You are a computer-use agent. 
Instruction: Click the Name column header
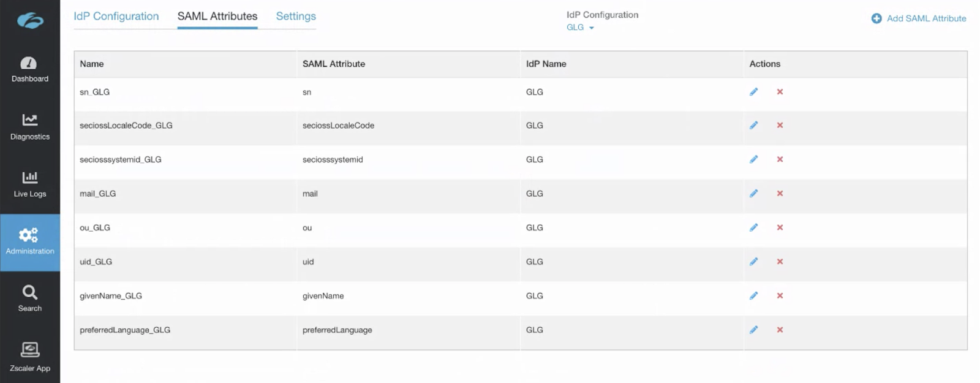click(x=92, y=64)
